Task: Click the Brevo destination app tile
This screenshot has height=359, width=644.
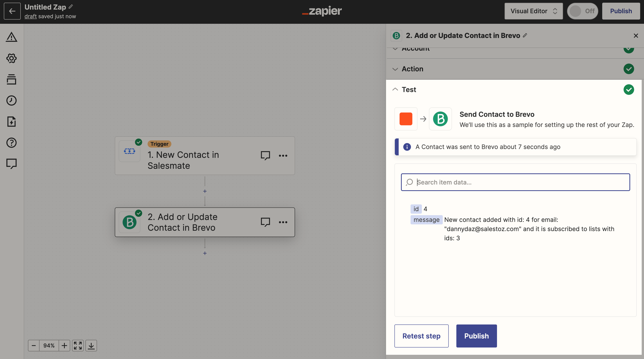Action: [440, 119]
